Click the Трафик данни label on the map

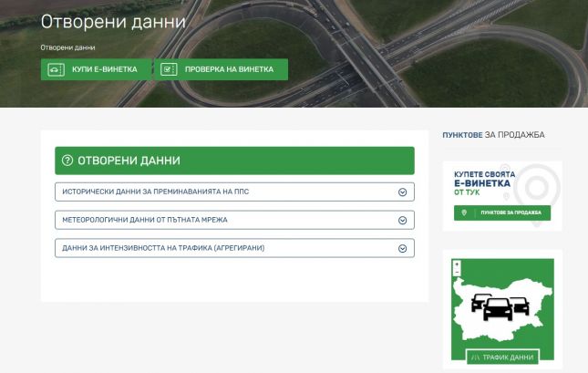pos(508,357)
